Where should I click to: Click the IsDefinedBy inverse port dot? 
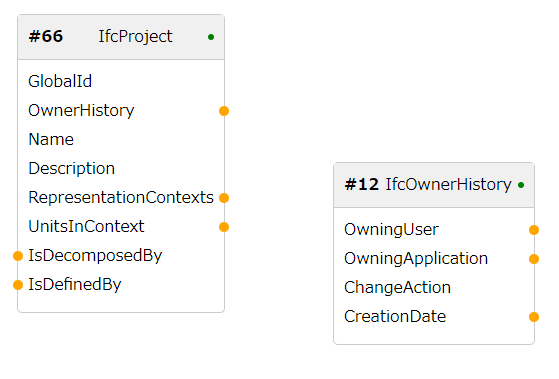18,285
